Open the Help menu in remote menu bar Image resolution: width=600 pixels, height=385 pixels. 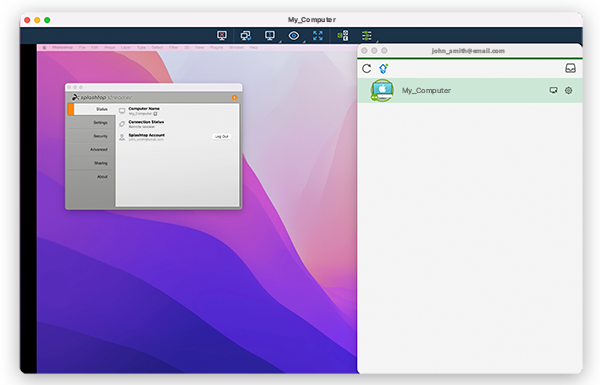point(253,47)
